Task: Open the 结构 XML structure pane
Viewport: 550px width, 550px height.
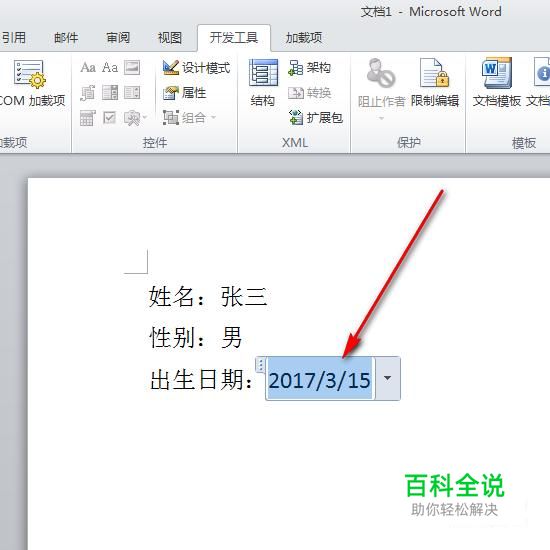Action: click(263, 83)
